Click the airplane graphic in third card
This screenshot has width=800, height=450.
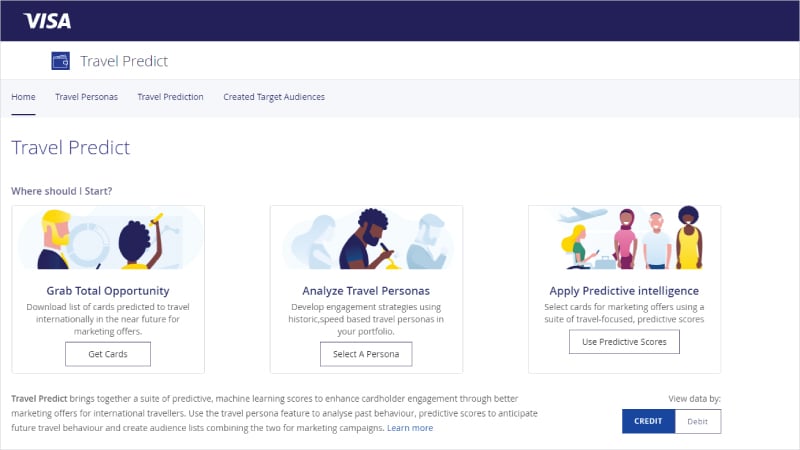coord(586,214)
